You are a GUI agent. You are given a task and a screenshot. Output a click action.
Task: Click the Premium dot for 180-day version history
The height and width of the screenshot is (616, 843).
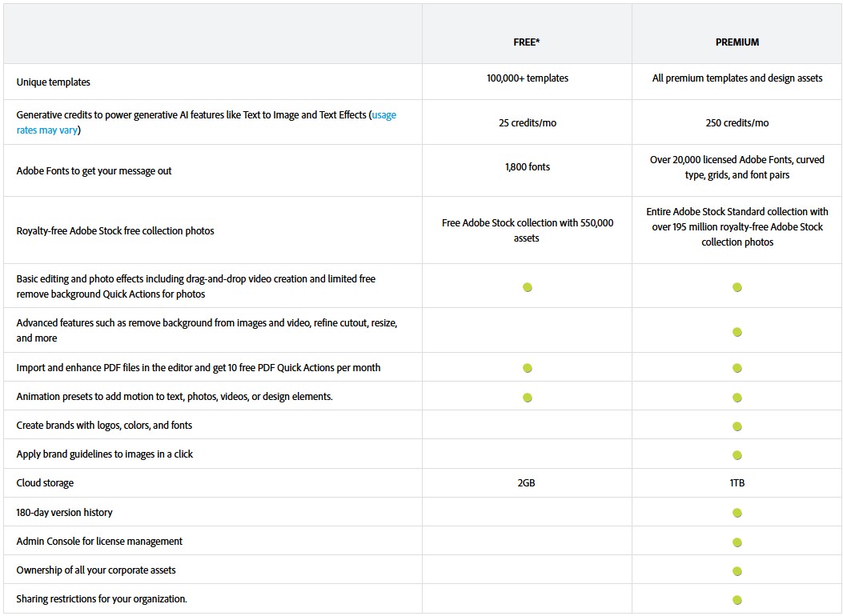tap(737, 513)
